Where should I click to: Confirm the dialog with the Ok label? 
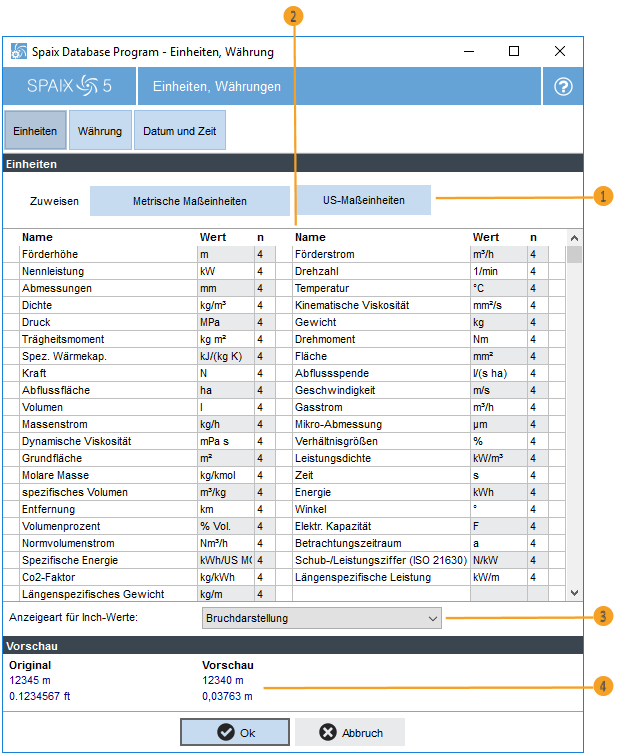click(247, 733)
